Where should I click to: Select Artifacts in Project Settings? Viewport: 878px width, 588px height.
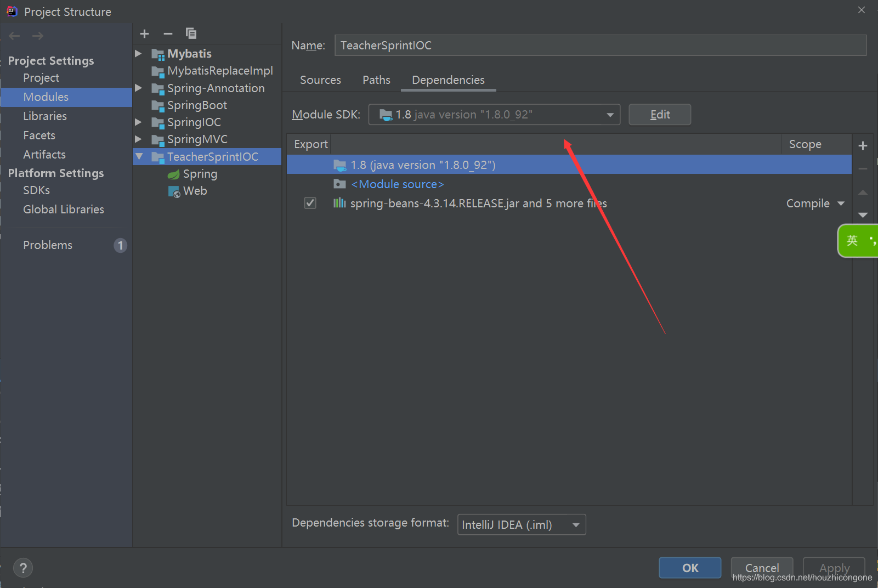tap(44, 155)
